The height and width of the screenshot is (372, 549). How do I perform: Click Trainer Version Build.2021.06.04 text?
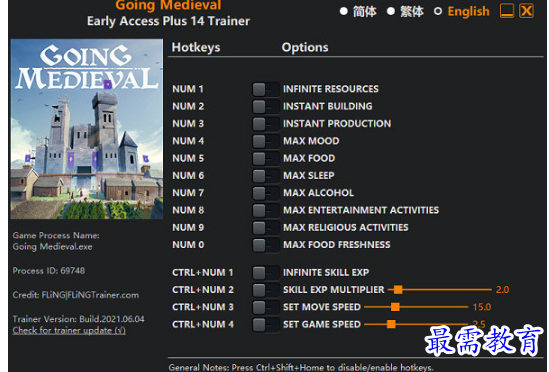(78, 319)
